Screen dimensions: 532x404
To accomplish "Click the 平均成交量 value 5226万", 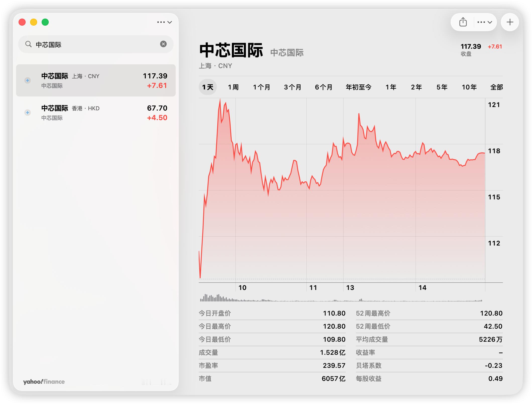I will click(x=491, y=339).
